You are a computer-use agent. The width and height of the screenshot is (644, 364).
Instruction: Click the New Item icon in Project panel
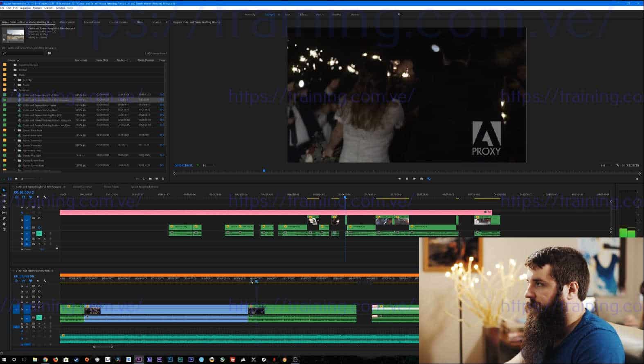[156, 179]
